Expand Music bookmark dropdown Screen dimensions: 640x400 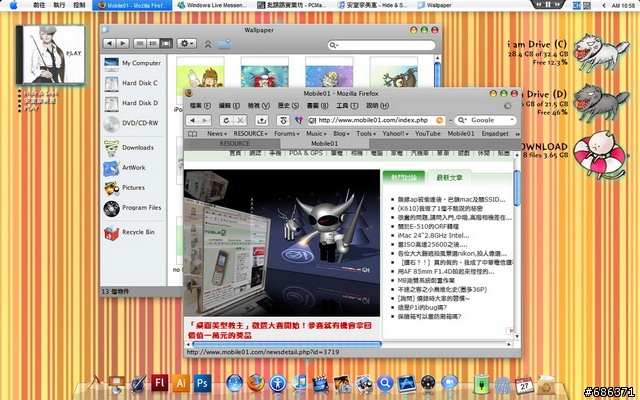tap(316, 134)
